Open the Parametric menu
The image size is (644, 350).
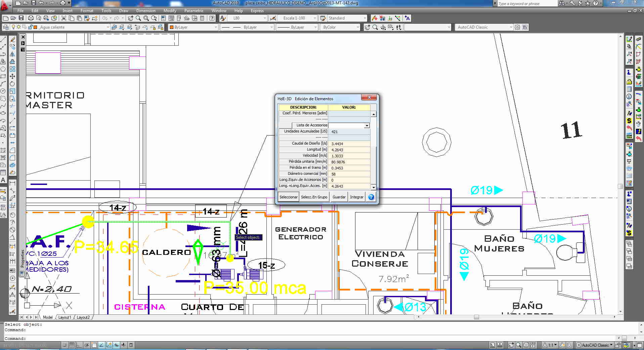(194, 11)
